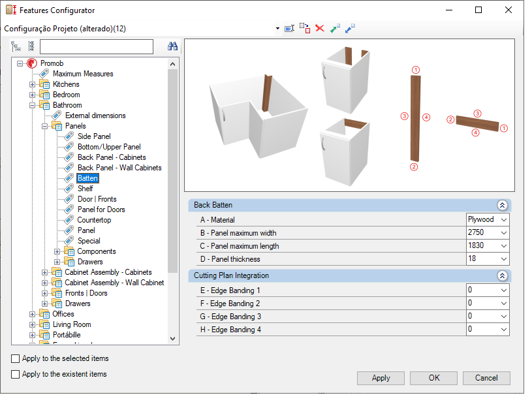
Task: Click the collapse tree view icon
Action: (31, 46)
